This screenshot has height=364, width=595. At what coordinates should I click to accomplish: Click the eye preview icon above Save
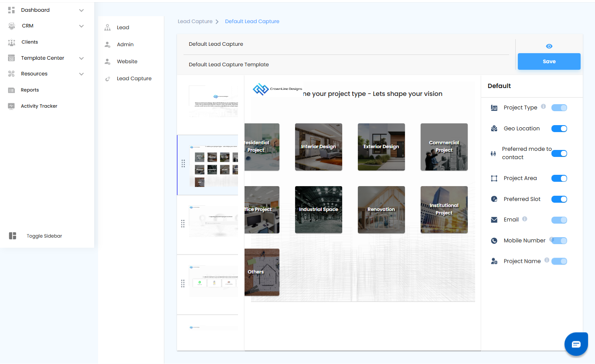coord(549,46)
